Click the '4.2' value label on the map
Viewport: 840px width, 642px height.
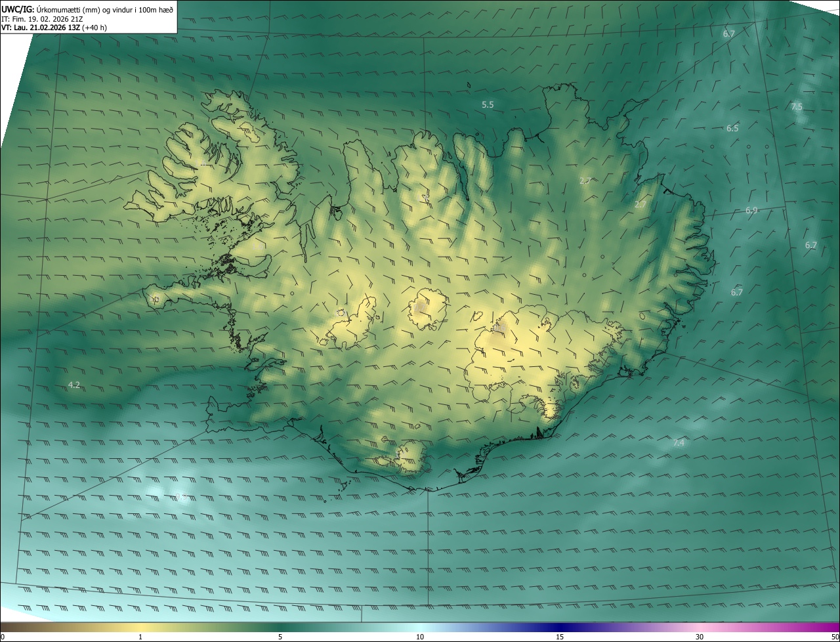(x=74, y=385)
